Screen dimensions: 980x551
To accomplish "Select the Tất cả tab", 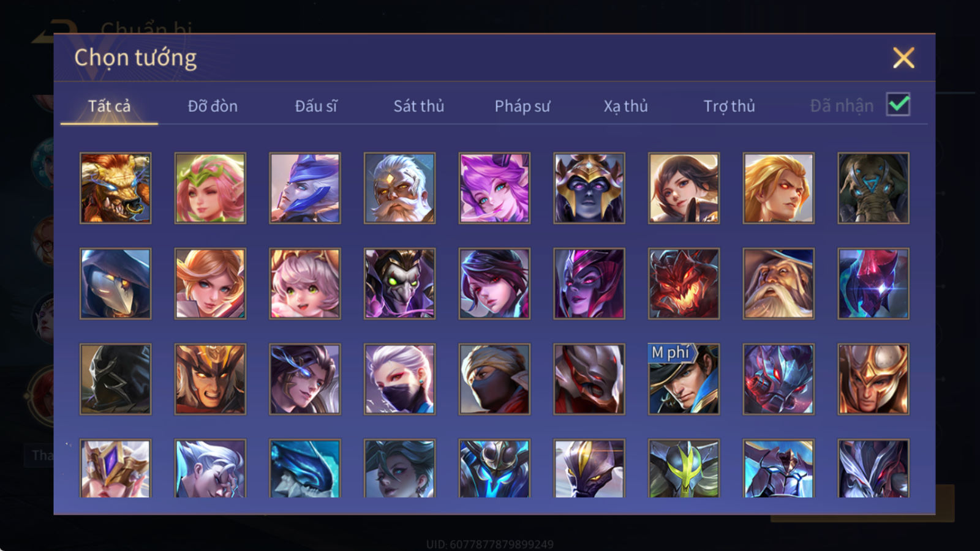I will [109, 106].
